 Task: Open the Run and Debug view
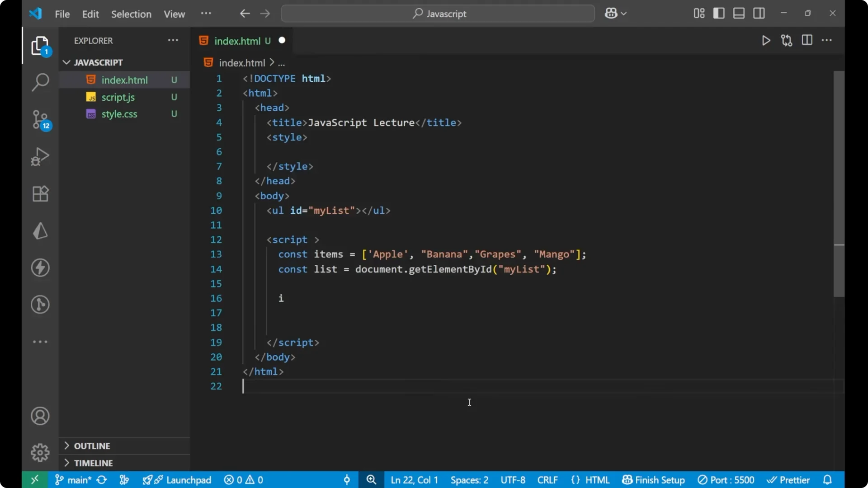tap(40, 156)
